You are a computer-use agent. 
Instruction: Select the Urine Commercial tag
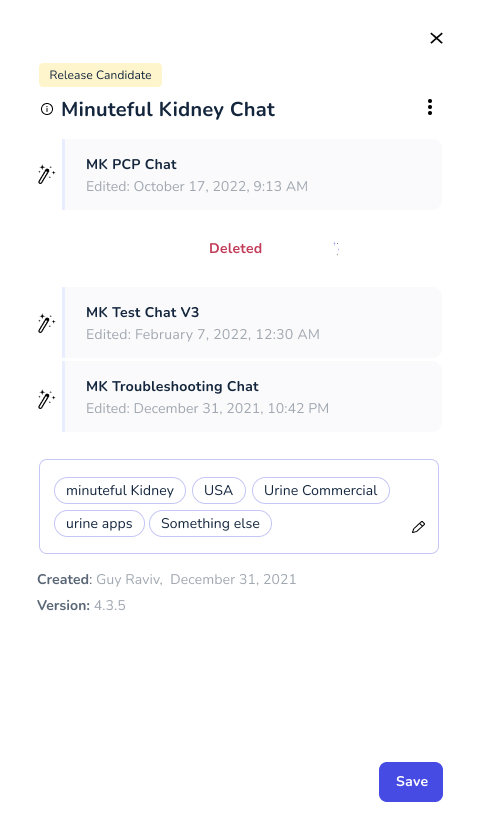320,491
